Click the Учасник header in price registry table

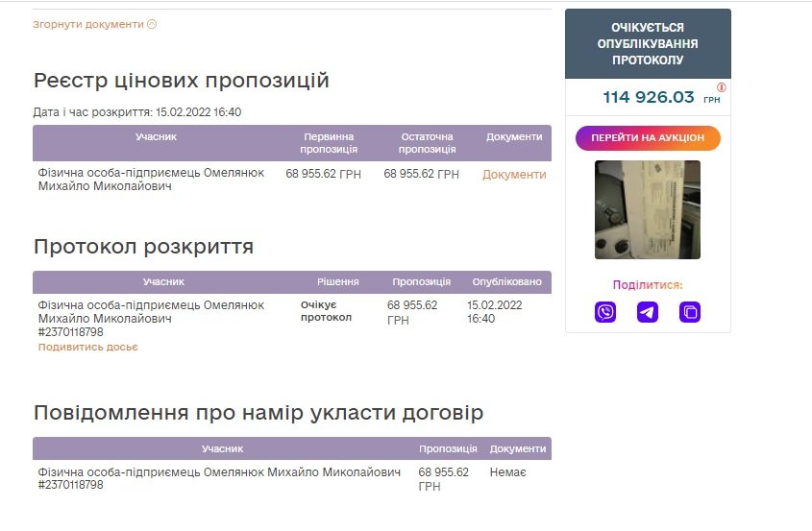156,137
